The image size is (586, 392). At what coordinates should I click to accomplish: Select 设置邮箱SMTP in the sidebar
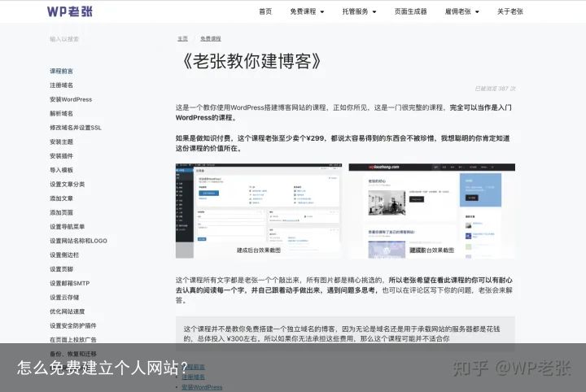pyautogui.click(x=70, y=283)
